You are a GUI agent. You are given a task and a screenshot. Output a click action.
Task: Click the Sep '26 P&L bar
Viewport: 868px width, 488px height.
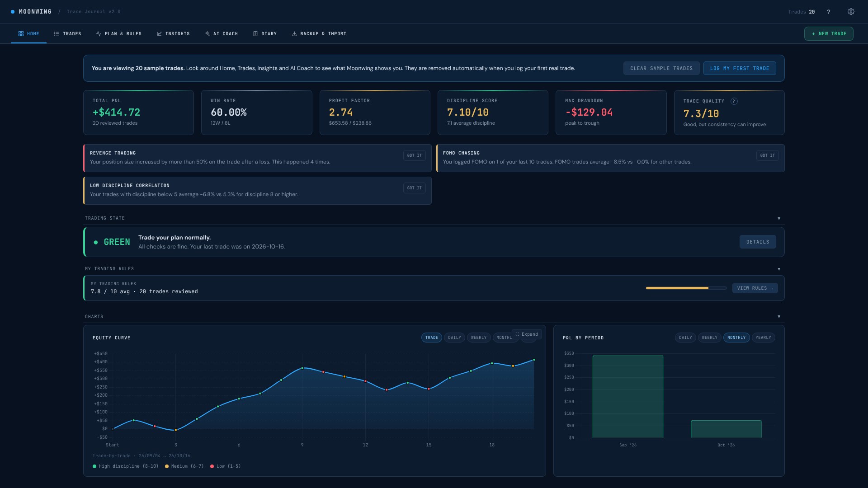(x=628, y=397)
